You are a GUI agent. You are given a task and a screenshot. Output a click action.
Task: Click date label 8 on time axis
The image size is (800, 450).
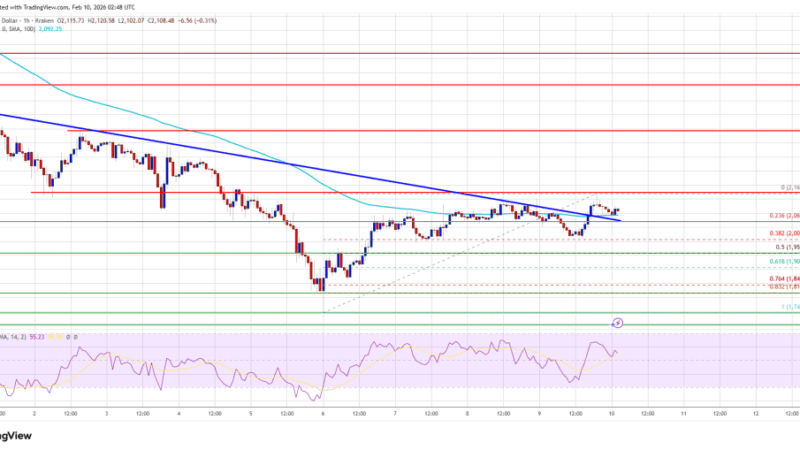467,414
